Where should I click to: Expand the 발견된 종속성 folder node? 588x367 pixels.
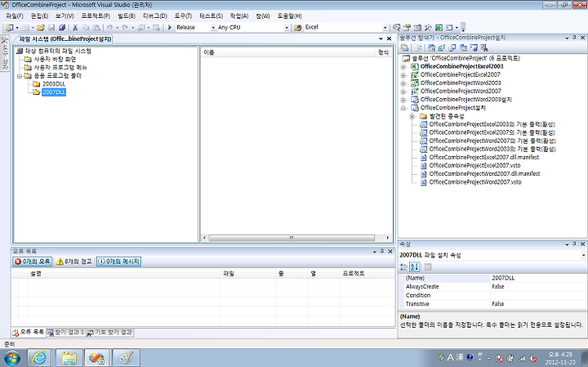tap(412, 116)
